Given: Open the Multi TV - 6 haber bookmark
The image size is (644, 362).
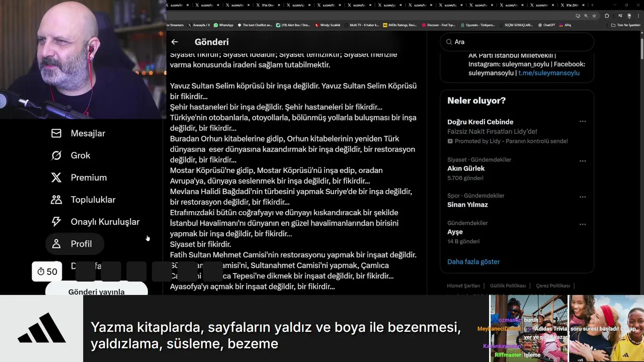Looking at the screenshot, I should point(362,25).
